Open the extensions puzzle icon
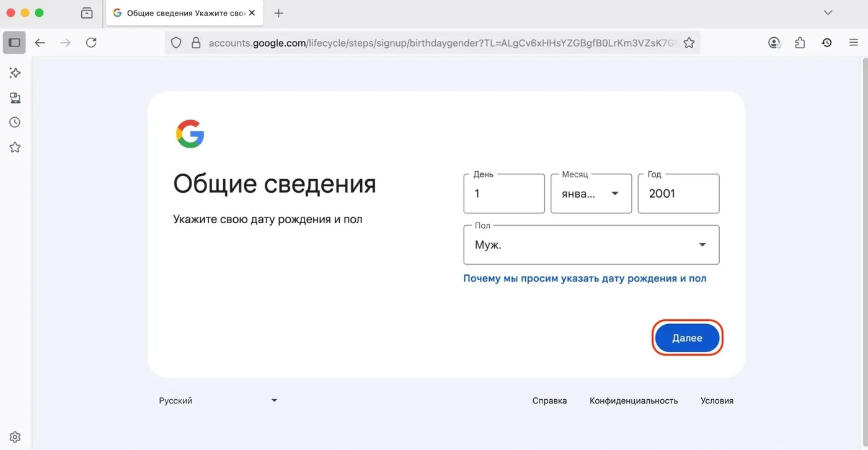This screenshot has height=450, width=868. pyautogui.click(x=800, y=43)
